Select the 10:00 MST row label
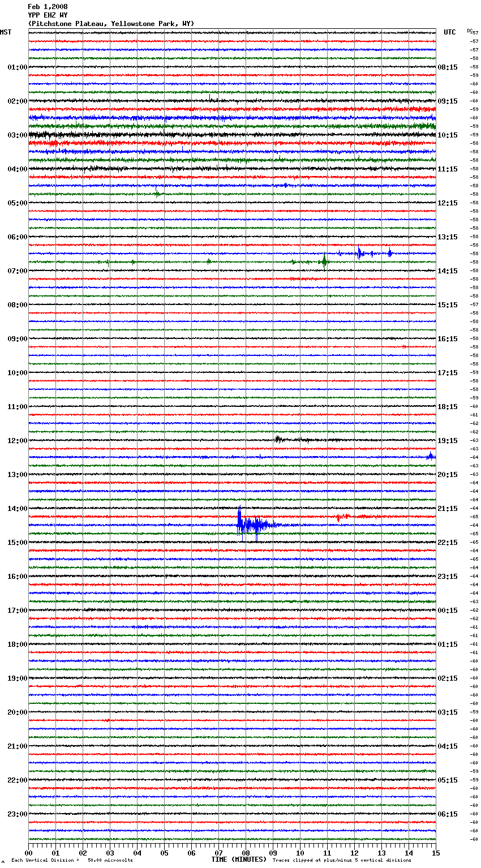The image size is (481, 868). click(x=18, y=373)
